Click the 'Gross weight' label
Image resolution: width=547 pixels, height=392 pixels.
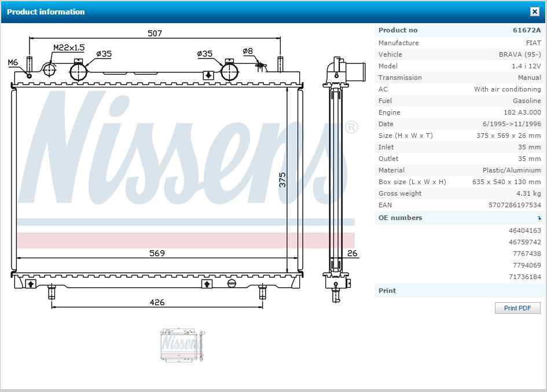pyautogui.click(x=400, y=193)
